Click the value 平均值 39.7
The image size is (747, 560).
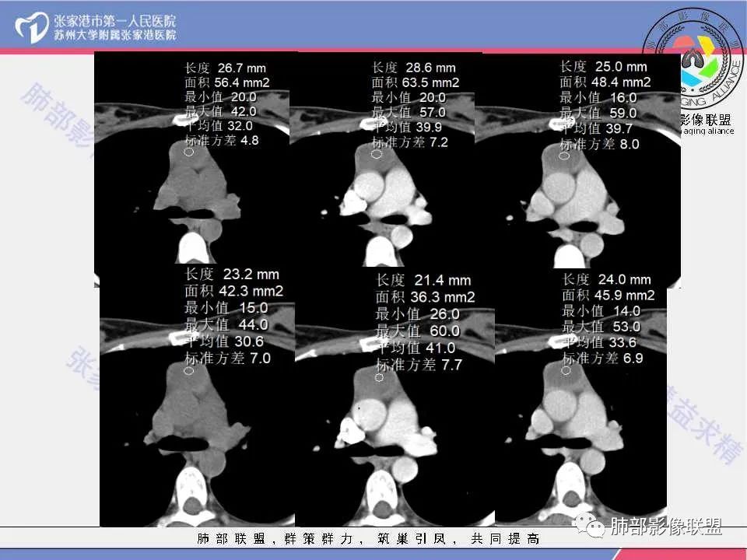click(x=596, y=128)
